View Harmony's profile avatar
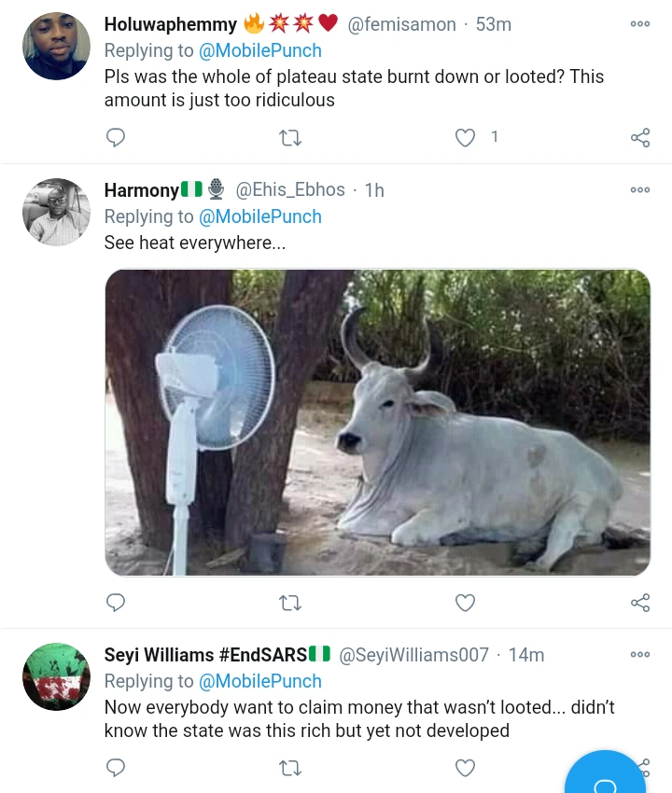The image size is (672, 793). (56, 212)
